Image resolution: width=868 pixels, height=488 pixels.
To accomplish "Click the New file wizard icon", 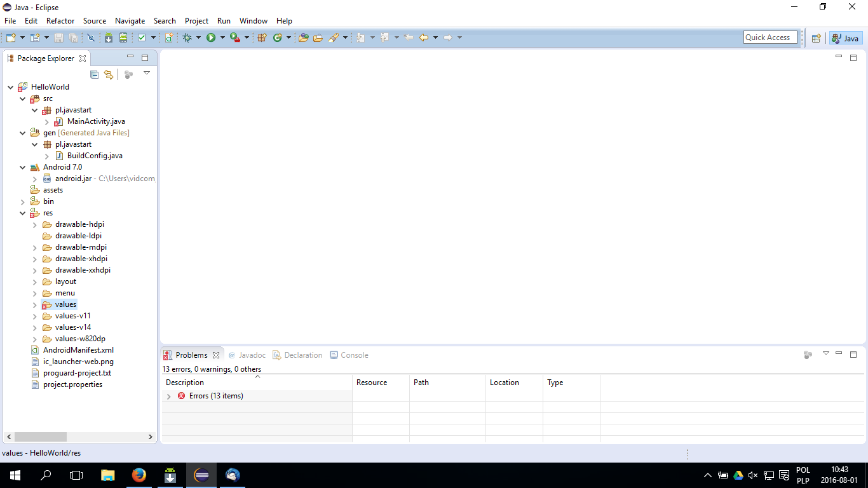I will coord(11,37).
